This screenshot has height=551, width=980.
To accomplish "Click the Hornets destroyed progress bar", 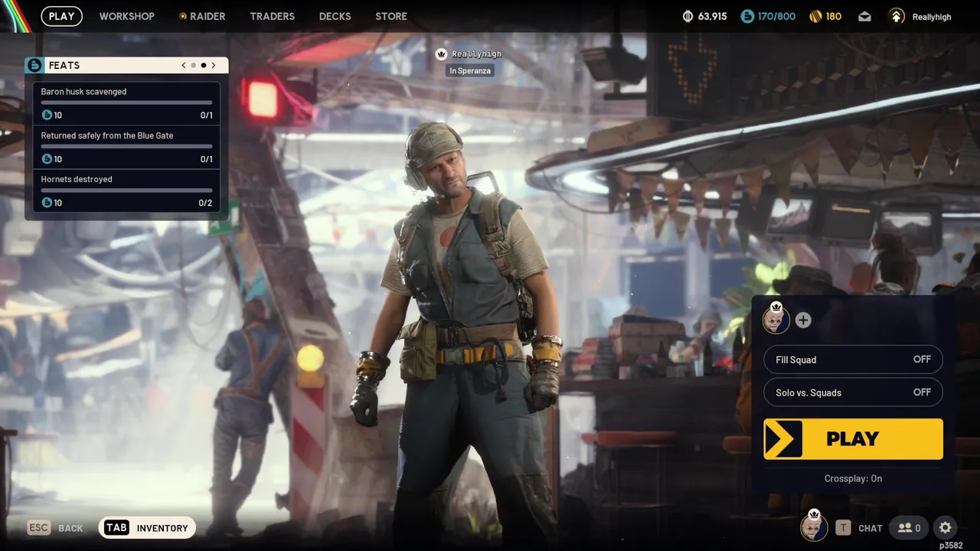I will (126, 190).
